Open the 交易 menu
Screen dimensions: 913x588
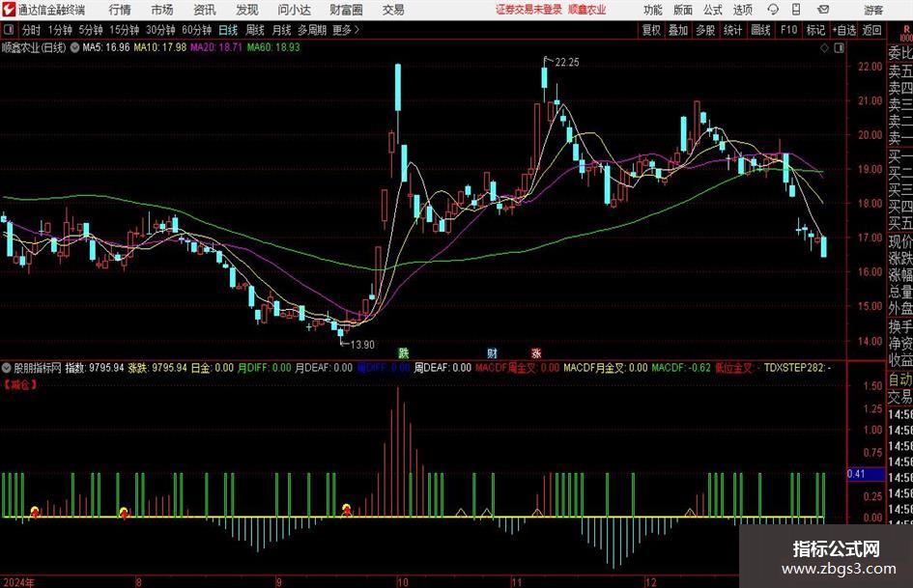[393, 10]
